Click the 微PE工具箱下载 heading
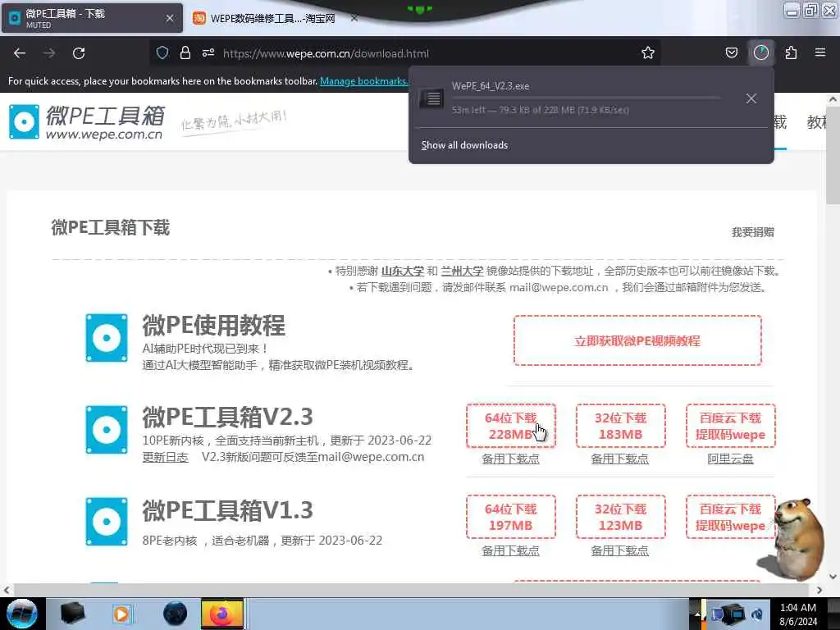840x630 pixels. pyautogui.click(x=111, y=228)
